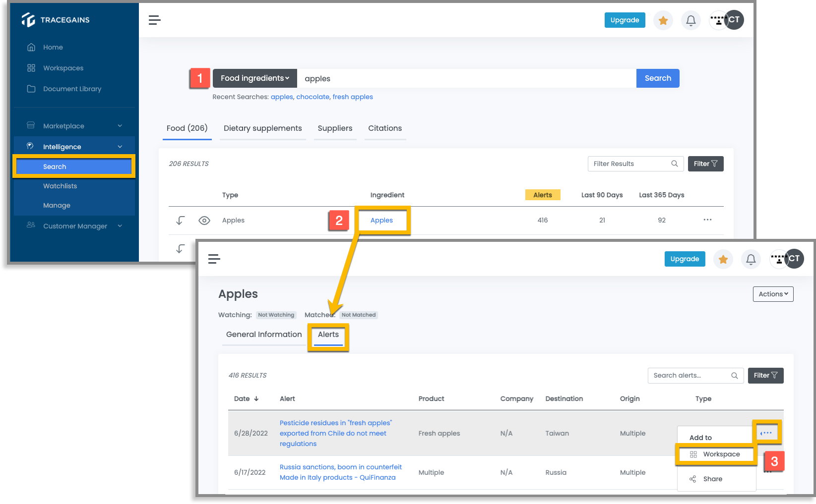The image size is (816, 504).
Task: Open the Actions dropdown
Action: (x=773, y=294)
